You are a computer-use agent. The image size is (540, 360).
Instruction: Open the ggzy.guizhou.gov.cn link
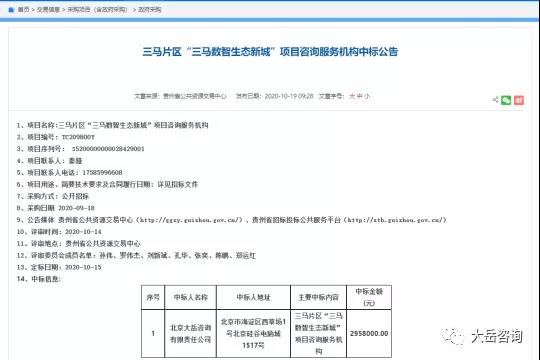pyautogui.click(x=189, y=220)
